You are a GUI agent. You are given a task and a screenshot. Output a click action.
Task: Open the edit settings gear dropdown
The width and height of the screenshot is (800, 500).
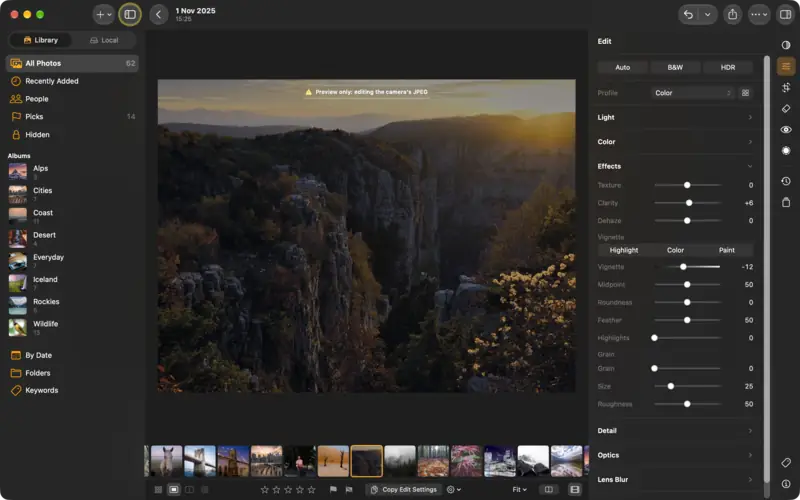click(x=454, y=490)
